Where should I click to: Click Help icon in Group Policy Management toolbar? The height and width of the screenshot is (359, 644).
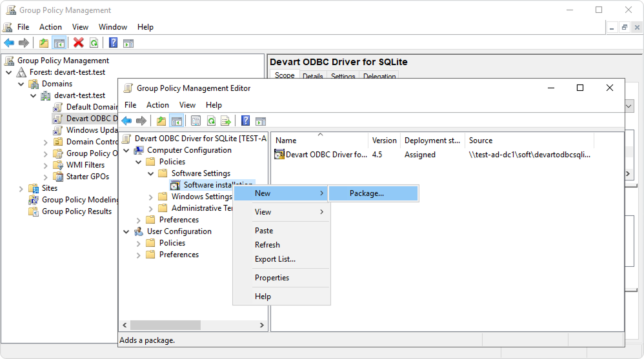coord(114,43)
